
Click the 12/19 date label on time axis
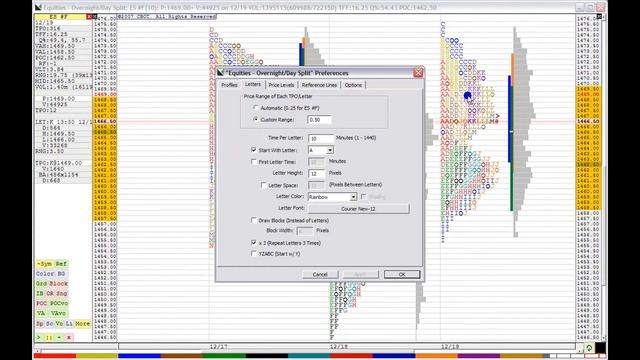point(450,347)
